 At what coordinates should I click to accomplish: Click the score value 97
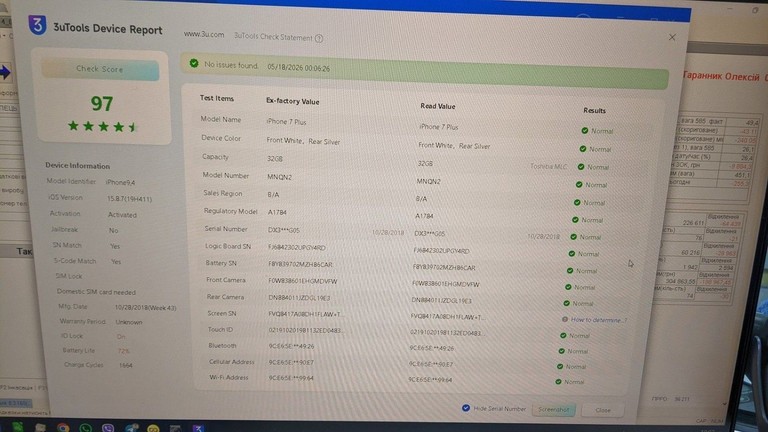pyautogui.click(x=102, y=103)
